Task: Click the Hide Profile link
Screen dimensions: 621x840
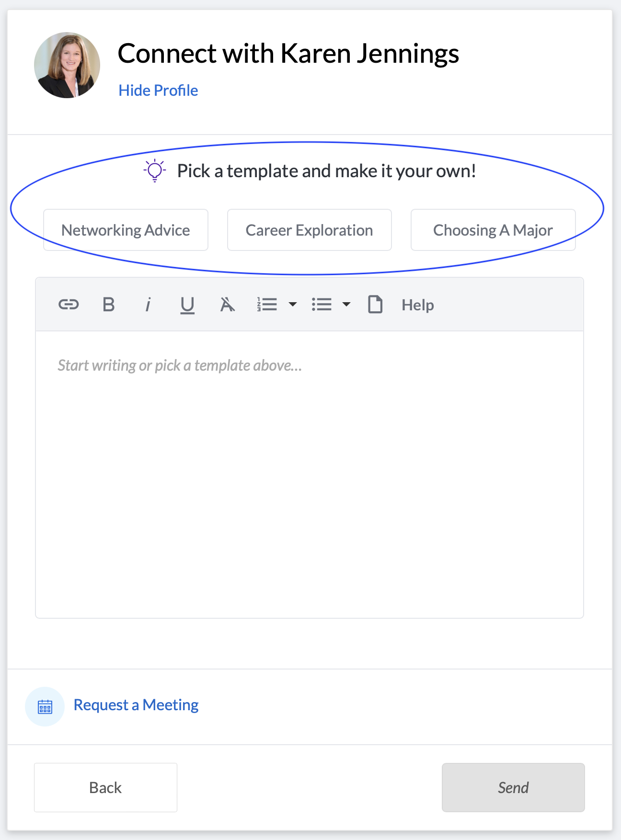Action: [x=158, y=91]
